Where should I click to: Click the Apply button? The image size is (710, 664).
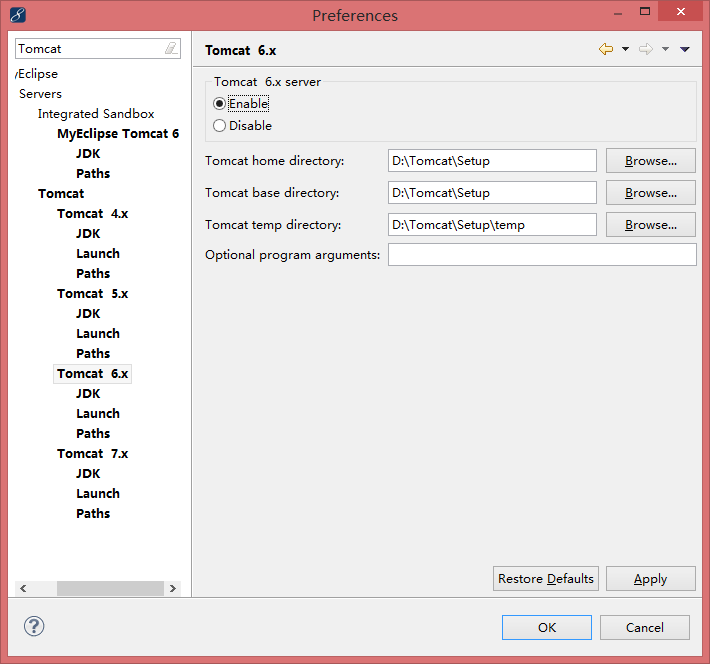click(651, 578)
